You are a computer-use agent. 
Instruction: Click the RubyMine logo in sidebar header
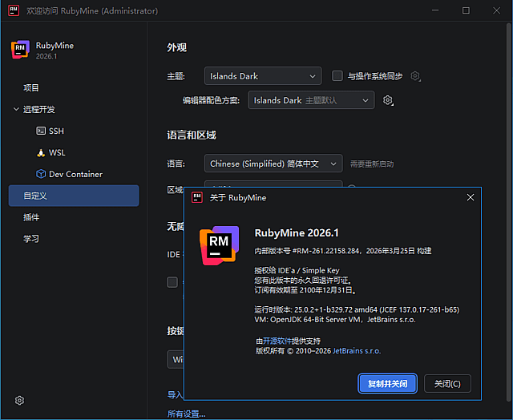[20, 50]
